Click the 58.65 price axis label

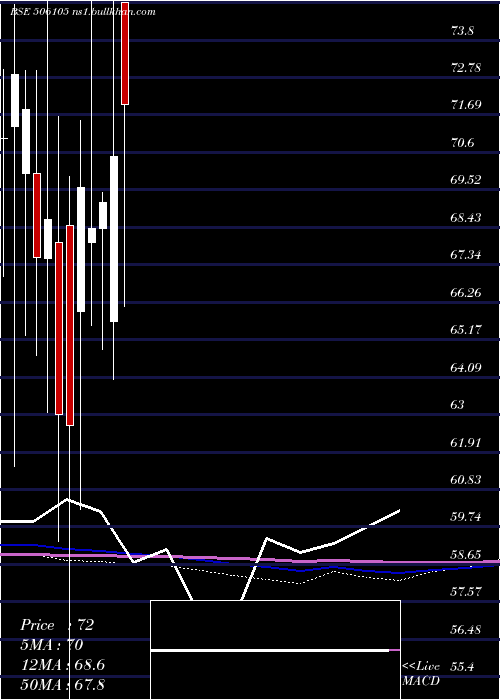pyautogui.click(x=467, y=554)
